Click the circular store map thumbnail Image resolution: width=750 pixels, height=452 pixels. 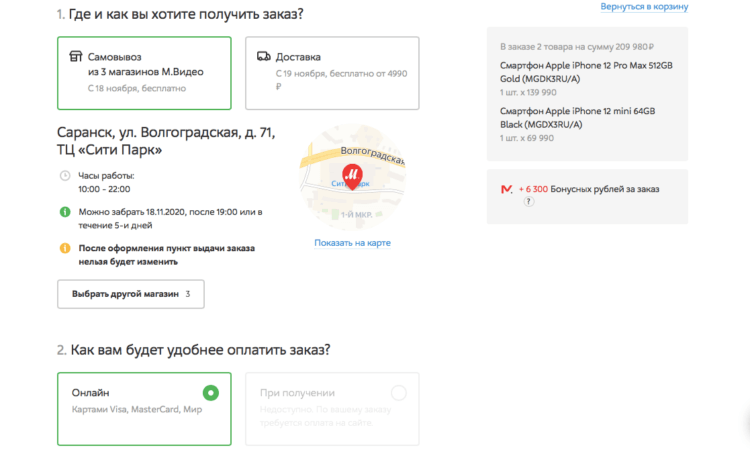pyautogui.click(x=353, y=177)
